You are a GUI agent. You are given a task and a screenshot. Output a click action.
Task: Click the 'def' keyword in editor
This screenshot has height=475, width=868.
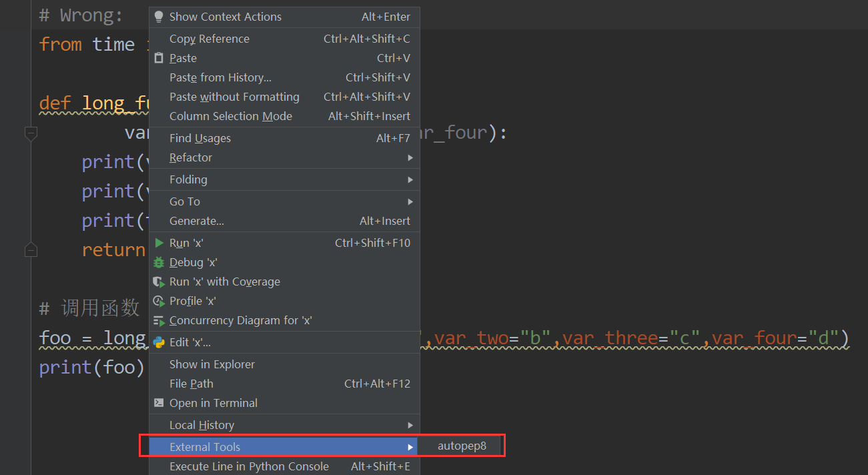point(55,103)
